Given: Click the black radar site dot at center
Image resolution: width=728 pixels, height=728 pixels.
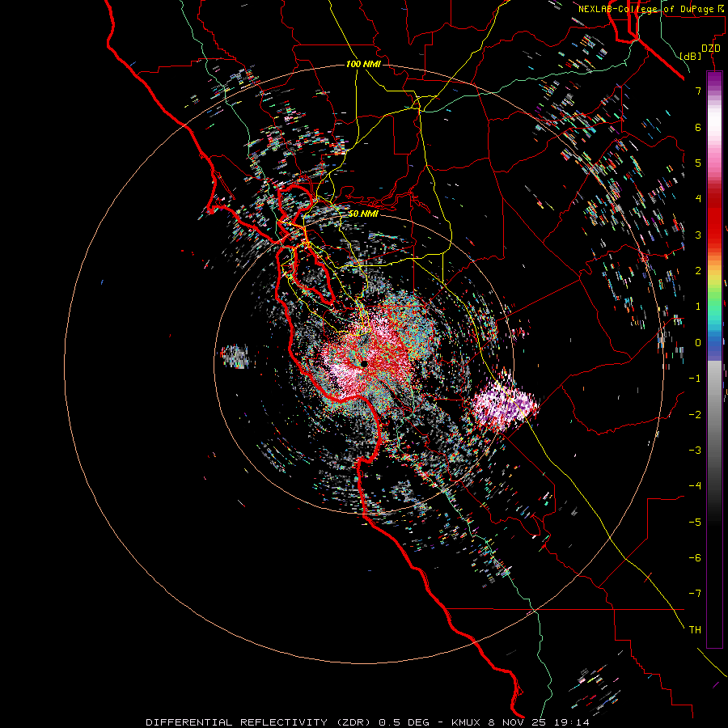Looking at the screenshot, I should pos(364,364).
